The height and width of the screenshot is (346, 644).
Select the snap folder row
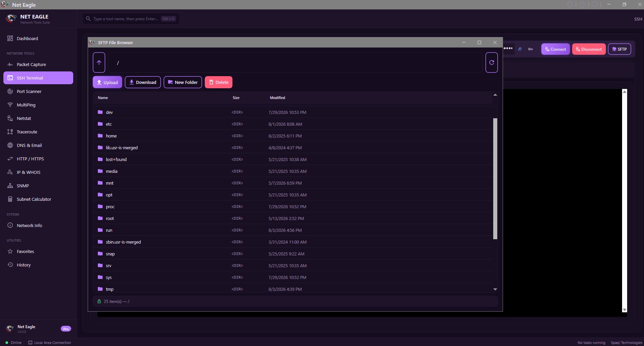(x=293, y=254)
